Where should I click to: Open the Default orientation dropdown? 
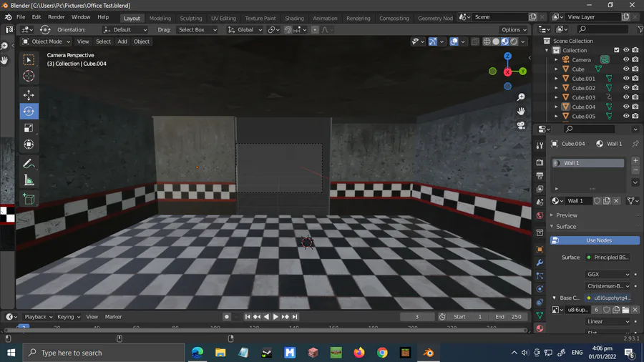pos(125,29)
